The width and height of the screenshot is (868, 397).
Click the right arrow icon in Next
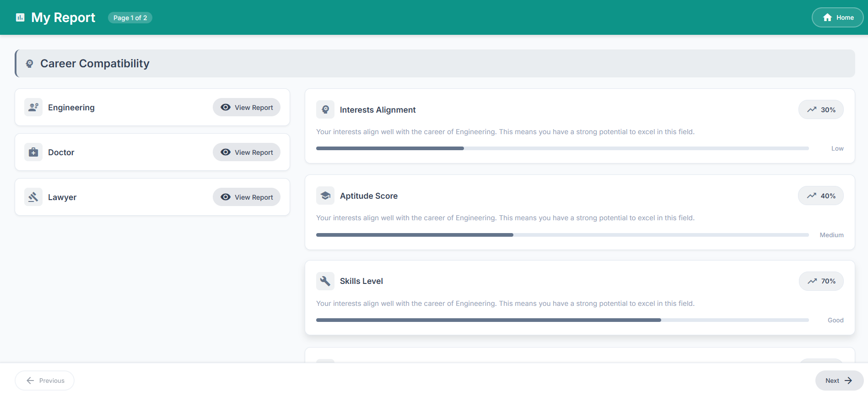pyautogui.click(x=848, y=381)
